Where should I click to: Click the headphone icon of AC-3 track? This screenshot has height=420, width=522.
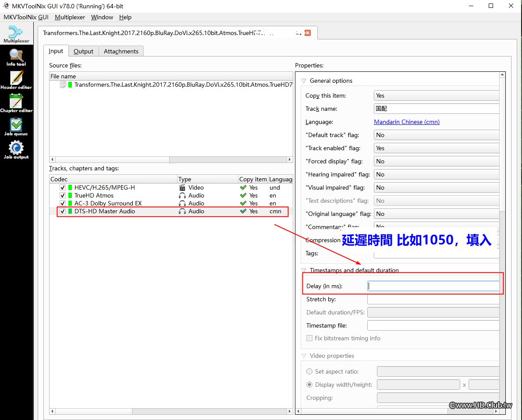tap(182, 204)
